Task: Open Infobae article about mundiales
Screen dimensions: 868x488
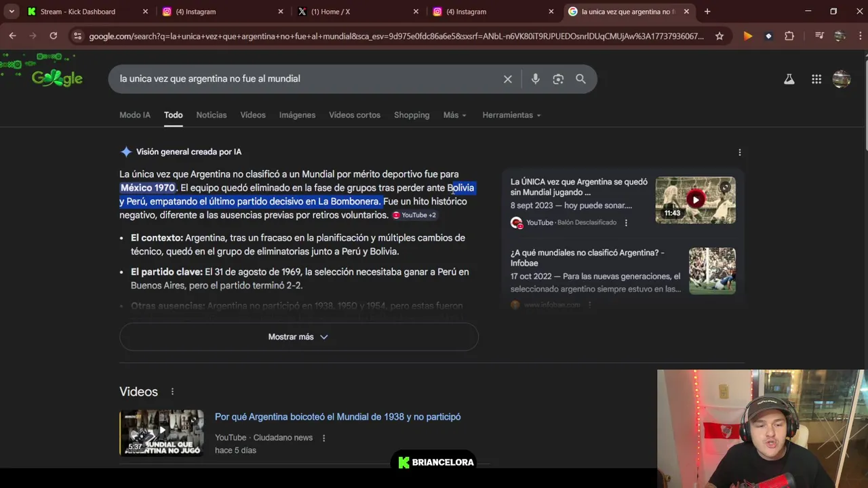Action: point(587,258)
